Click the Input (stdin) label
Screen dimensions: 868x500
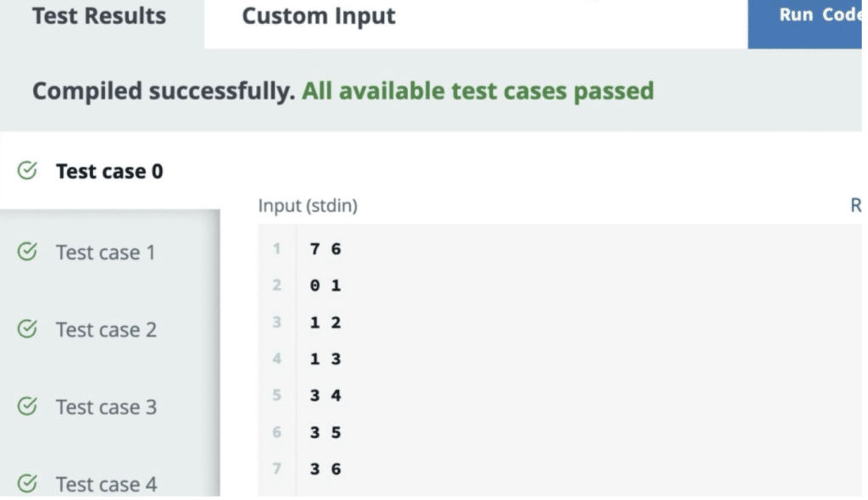click(308, 206)
